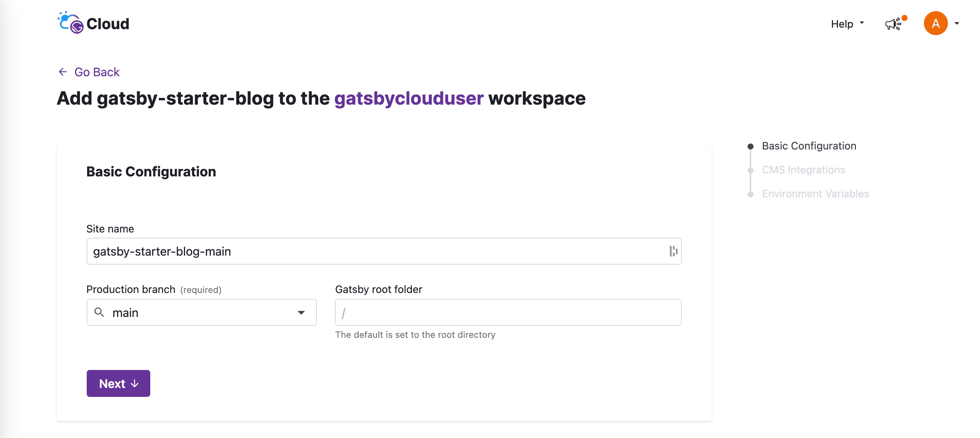Click into the Gatsby root folder field
The height and width of the screenshot is (438, 980).
click(508, 312)
